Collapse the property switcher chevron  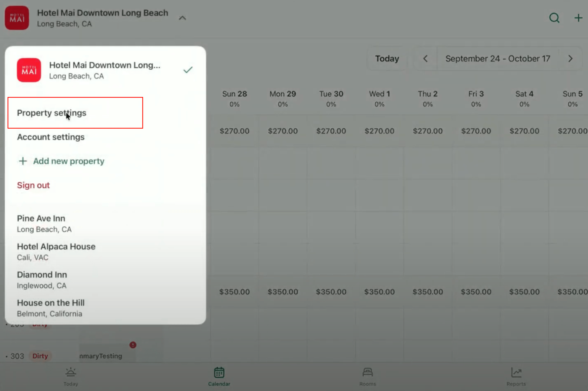click(x=182, y=18)
